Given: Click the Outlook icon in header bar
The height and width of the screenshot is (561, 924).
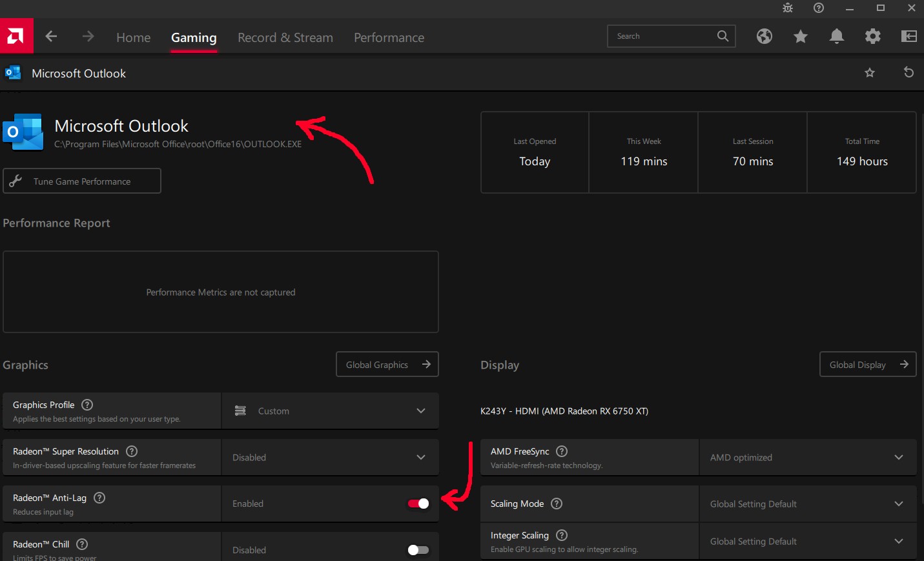Looking at the screenshot, I should pos(13,73).
